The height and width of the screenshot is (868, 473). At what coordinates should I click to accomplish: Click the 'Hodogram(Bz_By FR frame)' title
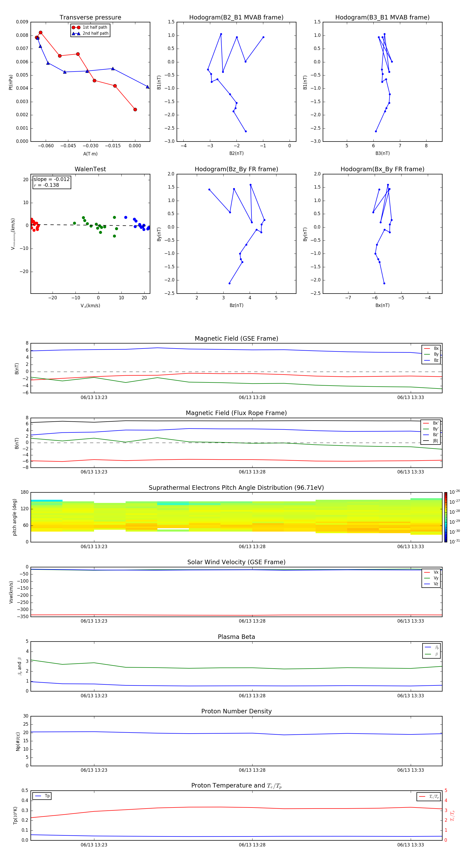coord(236,169)
